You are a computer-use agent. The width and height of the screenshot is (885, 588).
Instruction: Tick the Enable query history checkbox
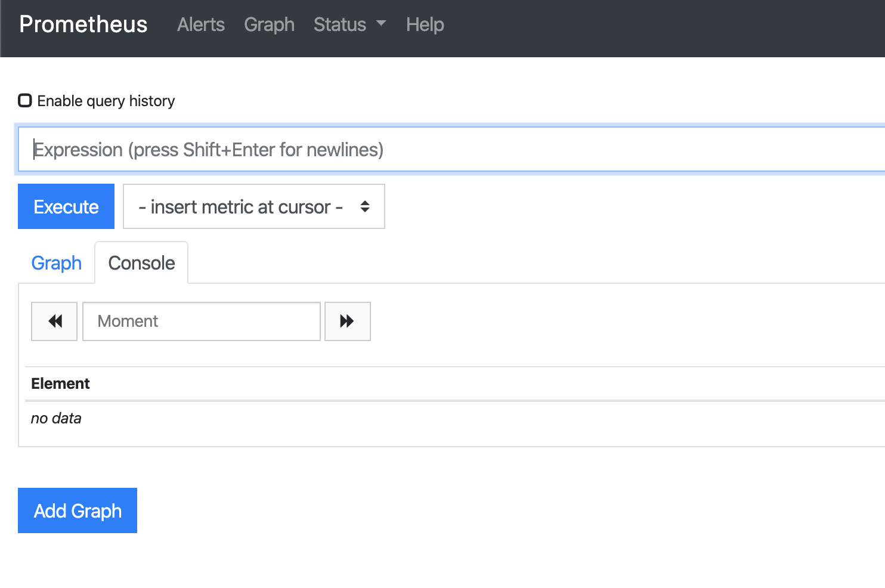tap(25, 100)
